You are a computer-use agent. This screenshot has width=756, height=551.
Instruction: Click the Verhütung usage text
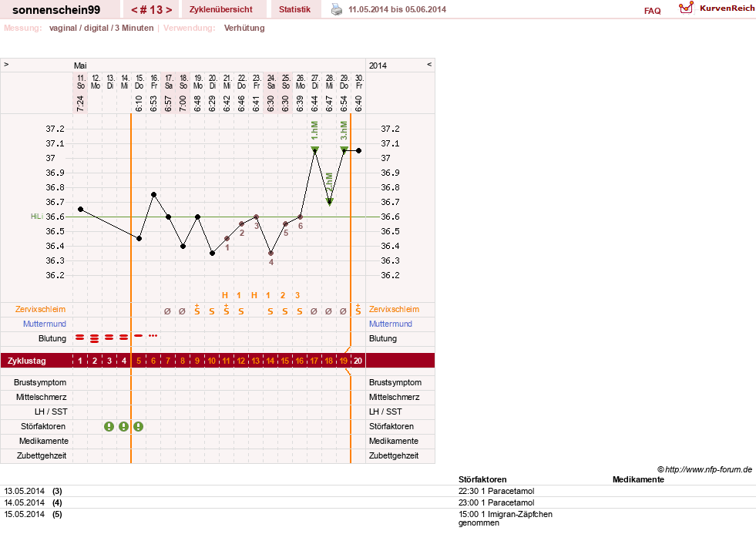coord(244,28)
